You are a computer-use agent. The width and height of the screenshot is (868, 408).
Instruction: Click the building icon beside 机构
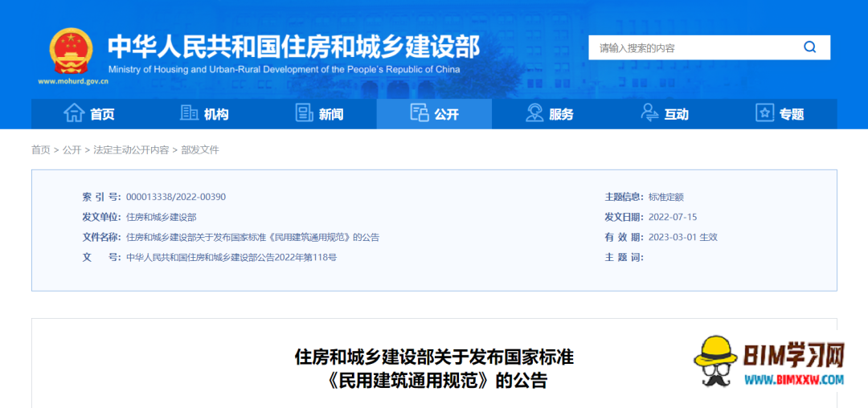pyautogui.click(x=189, y=113)
